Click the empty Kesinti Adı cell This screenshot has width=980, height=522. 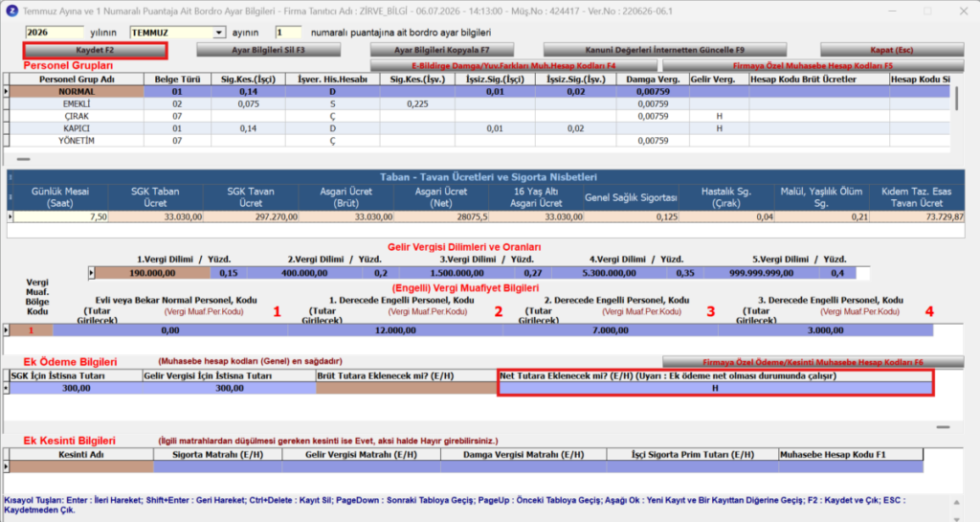coord(82,466)
